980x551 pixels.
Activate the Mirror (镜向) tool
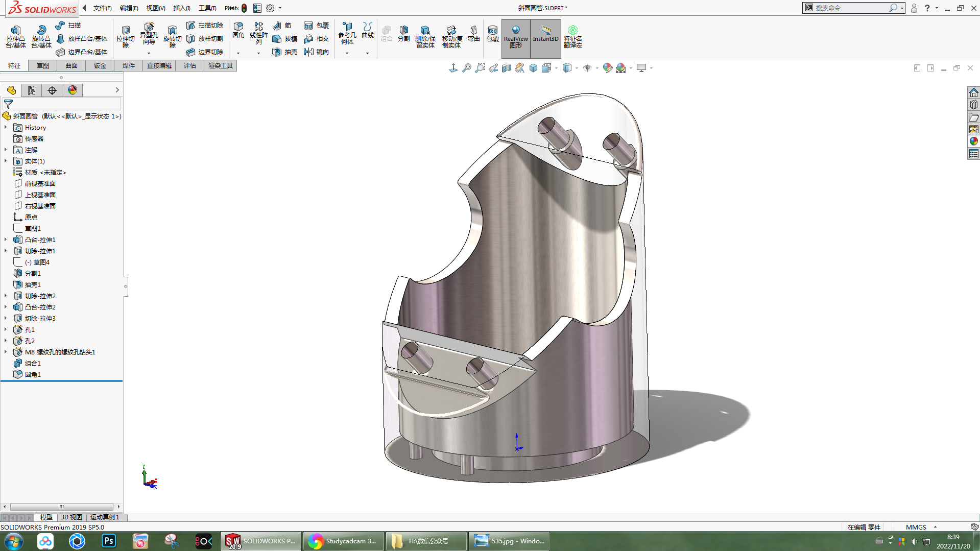pyautogui.click(x=316, y=52)
